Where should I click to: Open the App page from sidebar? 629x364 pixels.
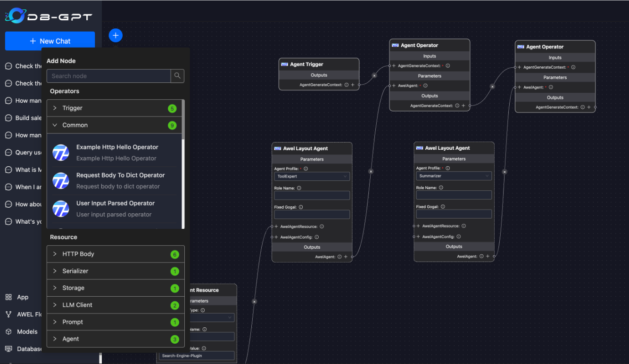(23, 297)
